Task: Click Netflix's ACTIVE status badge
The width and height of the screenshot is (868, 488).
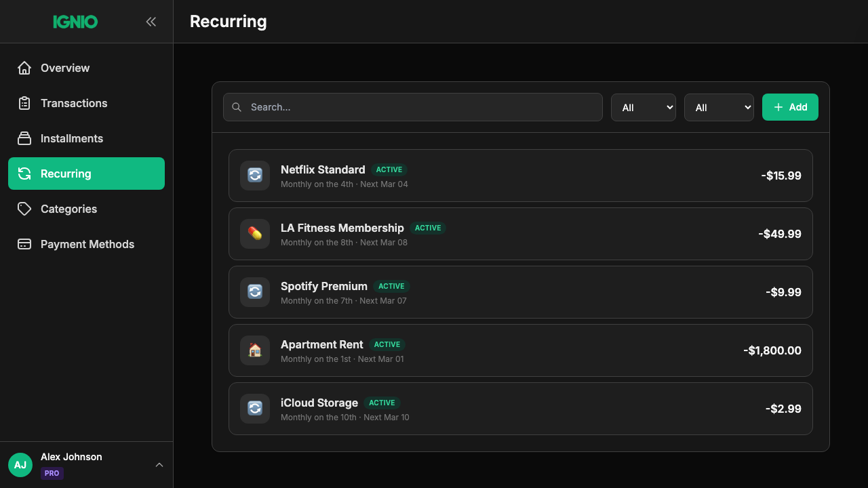Action: coord(389,169)
